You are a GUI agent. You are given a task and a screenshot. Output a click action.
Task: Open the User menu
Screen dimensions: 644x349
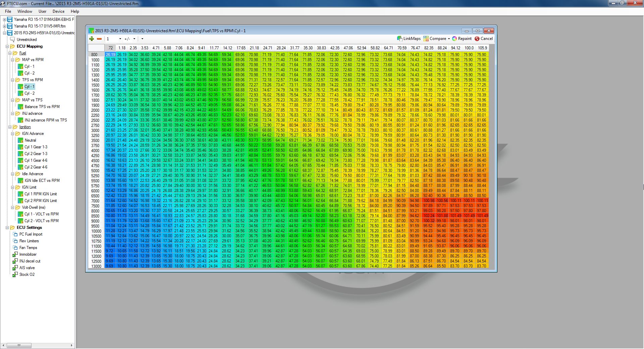click(x=42, y=11)
